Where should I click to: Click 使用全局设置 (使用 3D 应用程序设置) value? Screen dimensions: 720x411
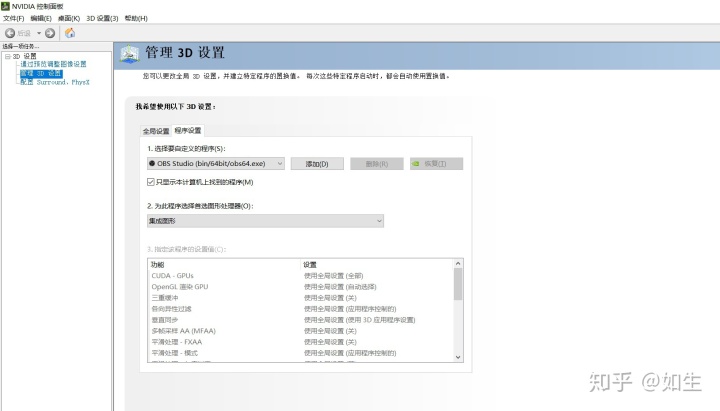click(x=360, y=320)
